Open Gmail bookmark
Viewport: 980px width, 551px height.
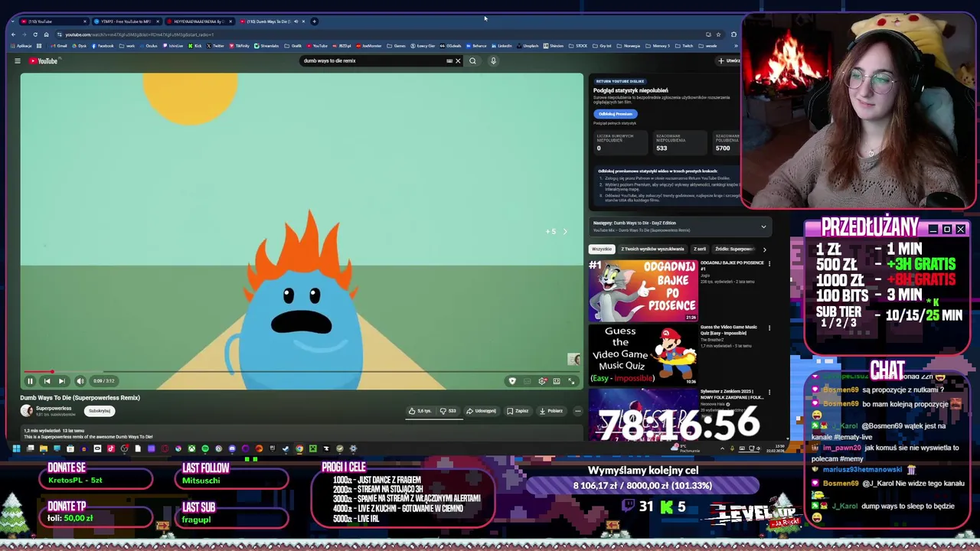pos(59,46)
